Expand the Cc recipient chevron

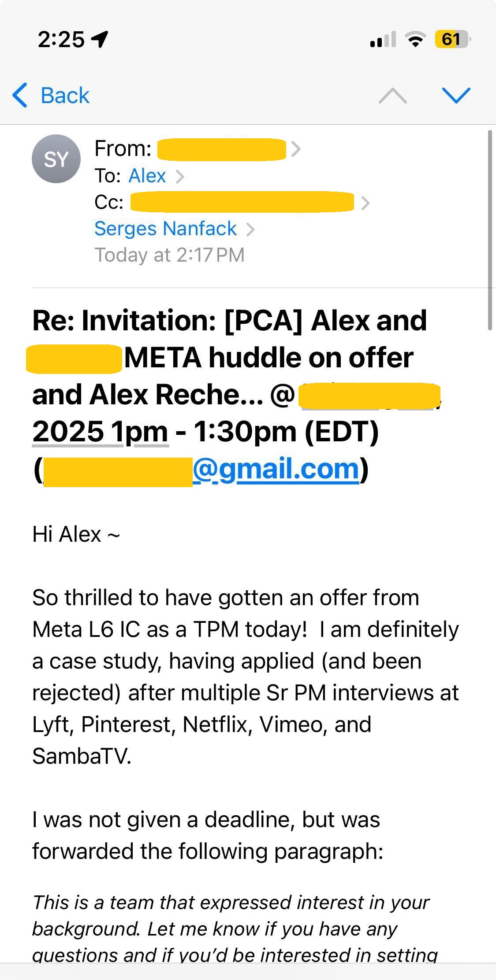[x=365, y=203]
